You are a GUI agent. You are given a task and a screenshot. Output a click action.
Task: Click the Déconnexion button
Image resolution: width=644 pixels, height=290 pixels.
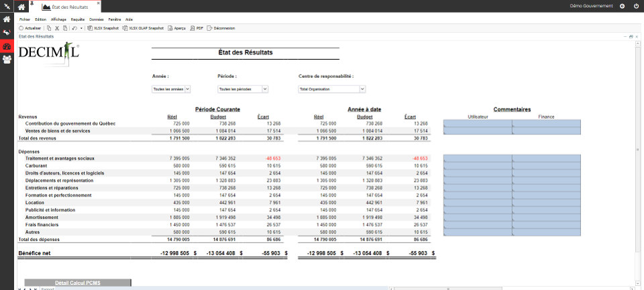pyautogui.click(x=221, y=28)
